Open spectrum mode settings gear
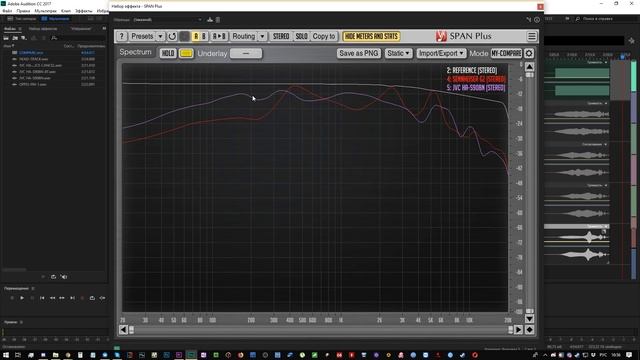640x360 pixels. click(529, 53)
